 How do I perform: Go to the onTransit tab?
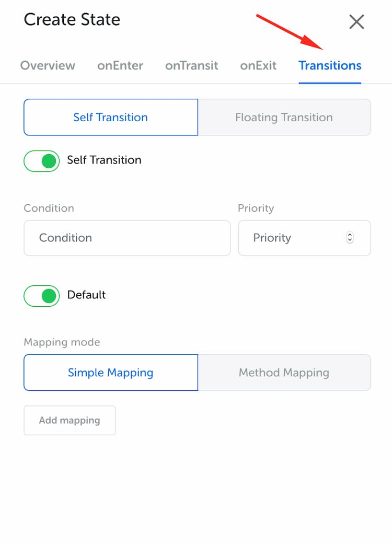(191, 65)
